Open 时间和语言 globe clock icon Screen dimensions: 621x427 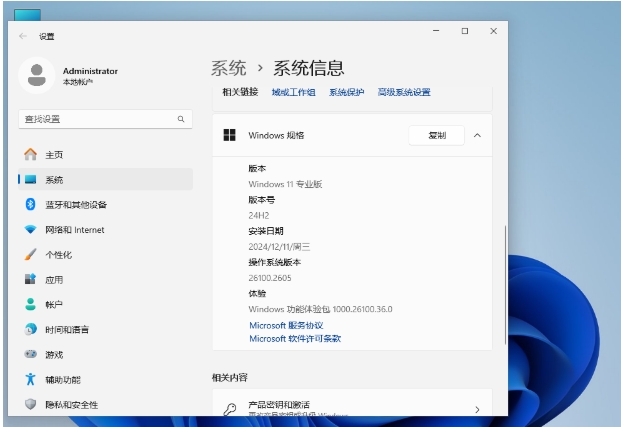click(x=30, y=329)
